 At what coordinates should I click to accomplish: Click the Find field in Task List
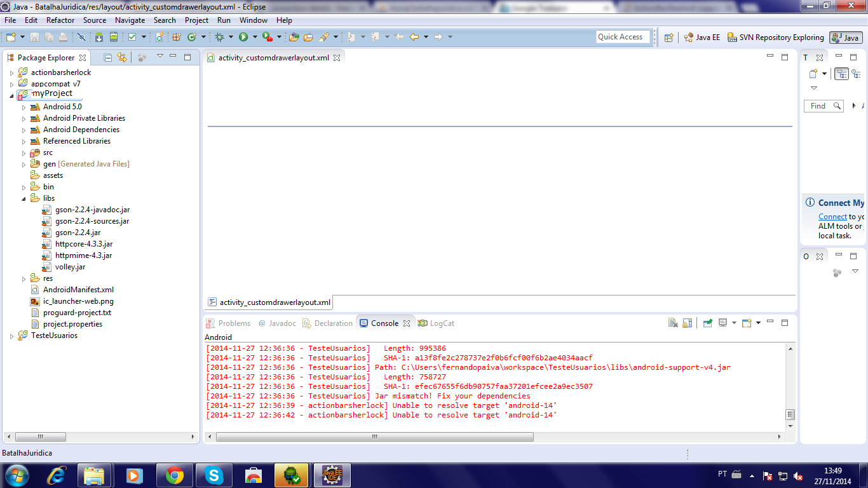pyautogui.click(x=824, y=106)
